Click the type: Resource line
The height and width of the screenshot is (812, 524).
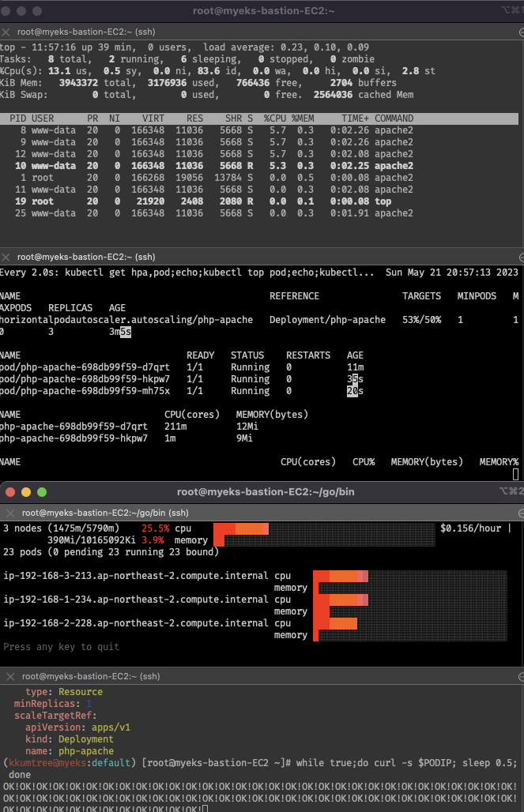pos(64,692)
